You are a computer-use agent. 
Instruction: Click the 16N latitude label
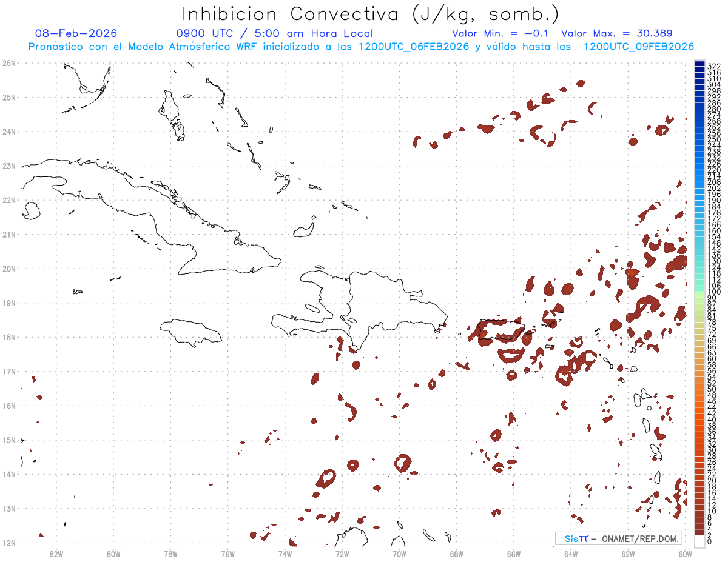(x=8, y=406)
